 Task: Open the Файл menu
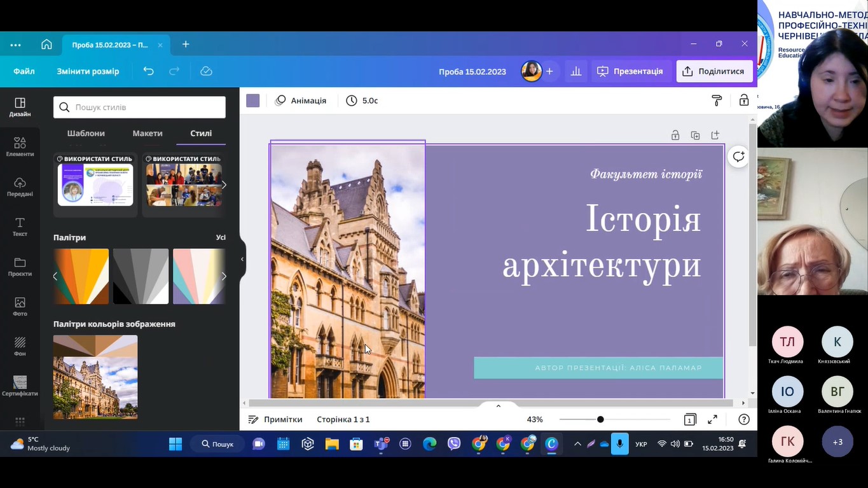coord(24,71)
